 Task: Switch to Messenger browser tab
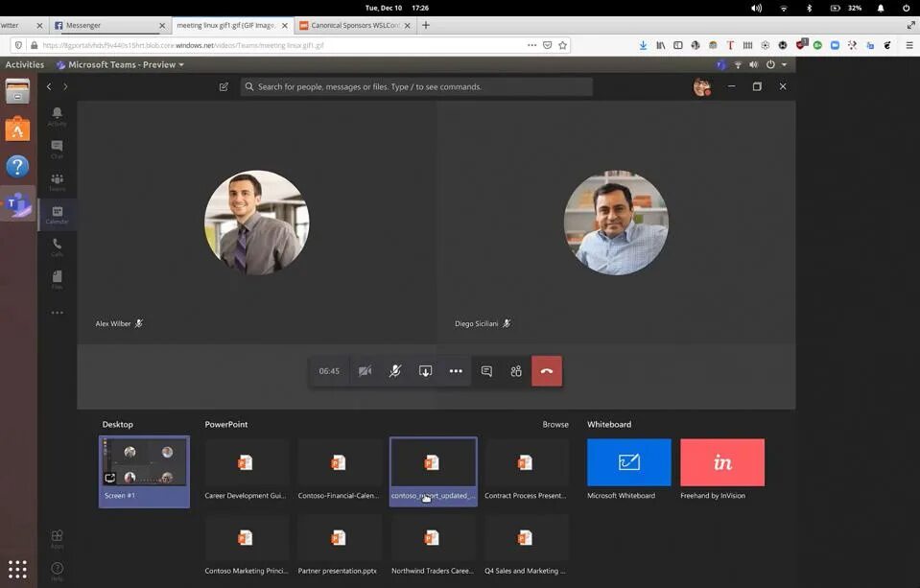[105, 25]
